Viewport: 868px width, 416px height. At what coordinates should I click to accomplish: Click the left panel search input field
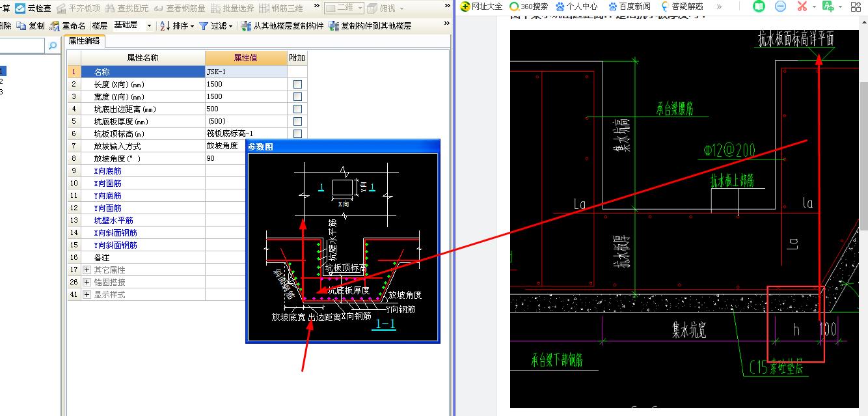click(22, 46)
